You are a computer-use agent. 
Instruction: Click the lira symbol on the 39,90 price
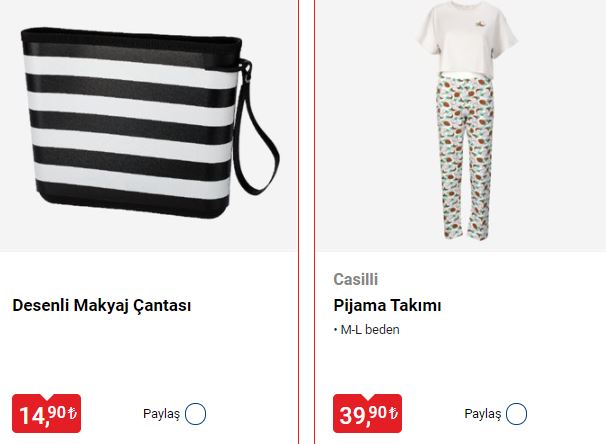point(393,413)
